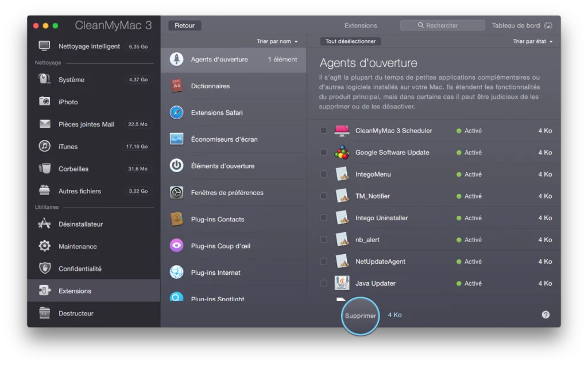Toggle Activé status of IntegoMenu
Screen dimensions: 588x366
[469, 174]
